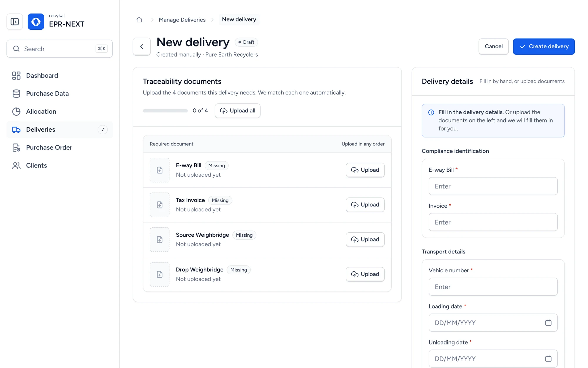Click the Upload all button
The height and width of the screenshot is (368, 588).
click(x=238, y=111)
